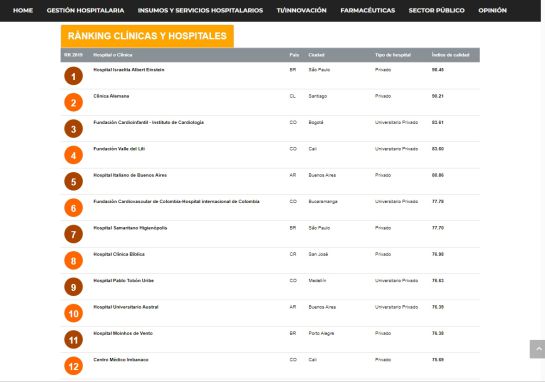Click rank badge number 6
Viewport: 545px width, 382px height.
tap(73, 208)
